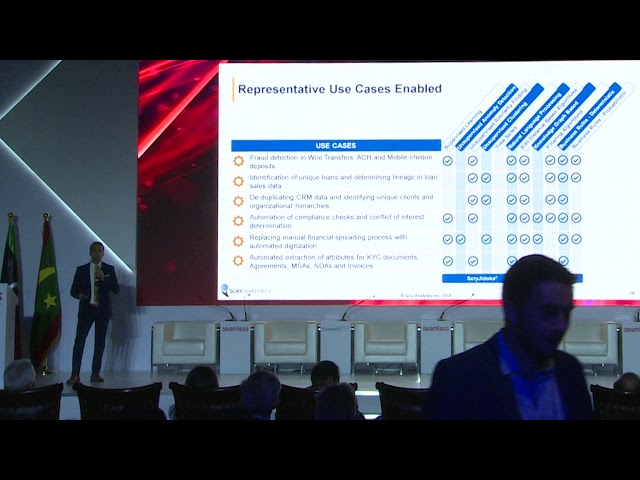Viewport: 640px width, 480px height.
Task: Click Business Rules Probabilistic check in financial spreading row
Action: pos(576,239)
